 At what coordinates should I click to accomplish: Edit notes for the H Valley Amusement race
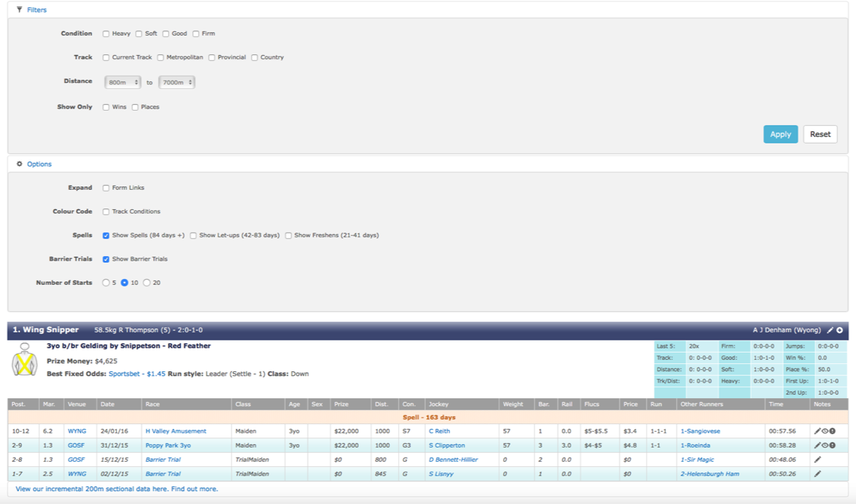point(817,431)
